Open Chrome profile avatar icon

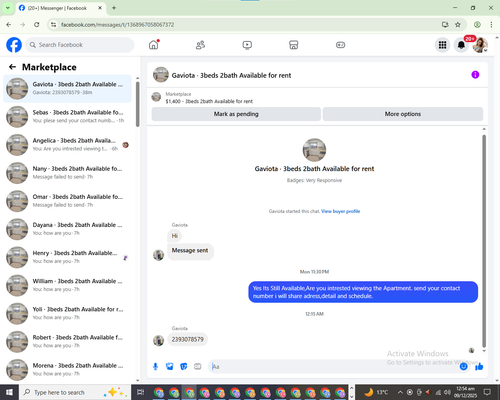click(x=477, y=24)
